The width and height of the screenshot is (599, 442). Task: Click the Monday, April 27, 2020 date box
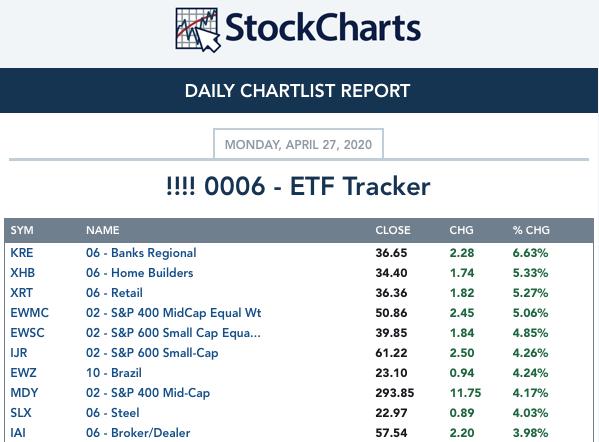pos(298,144)
